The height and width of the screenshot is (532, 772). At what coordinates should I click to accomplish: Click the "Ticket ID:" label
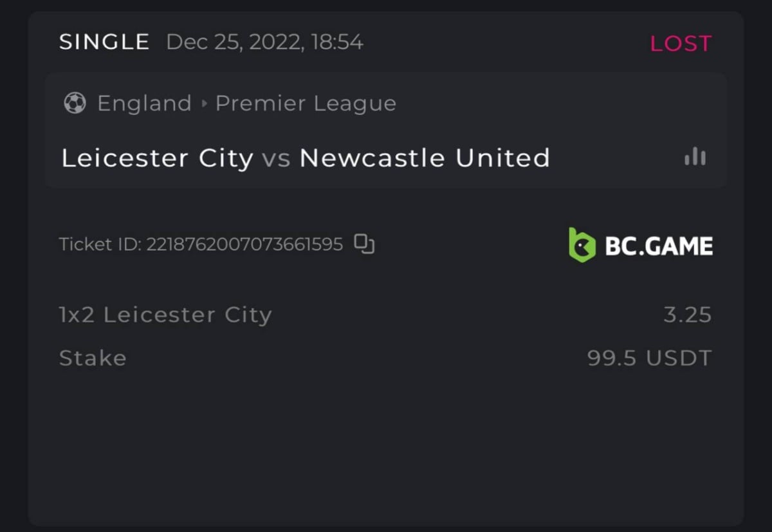(100, 245)
